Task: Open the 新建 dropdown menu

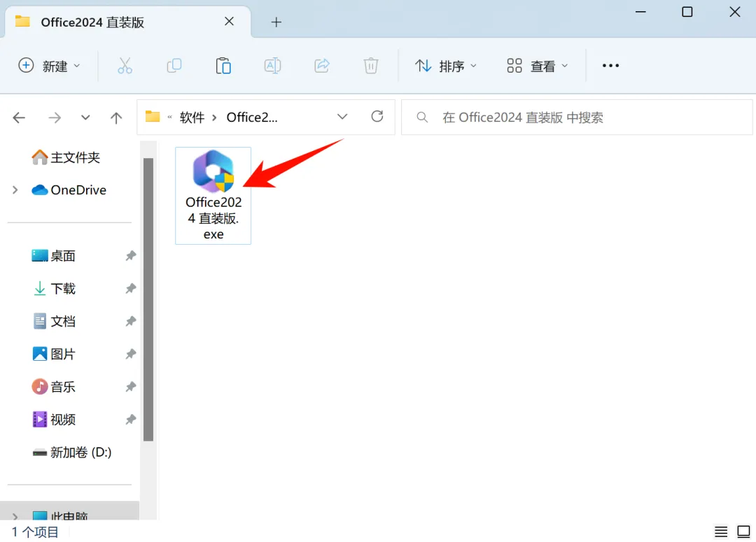Action: tap(49, 66)
